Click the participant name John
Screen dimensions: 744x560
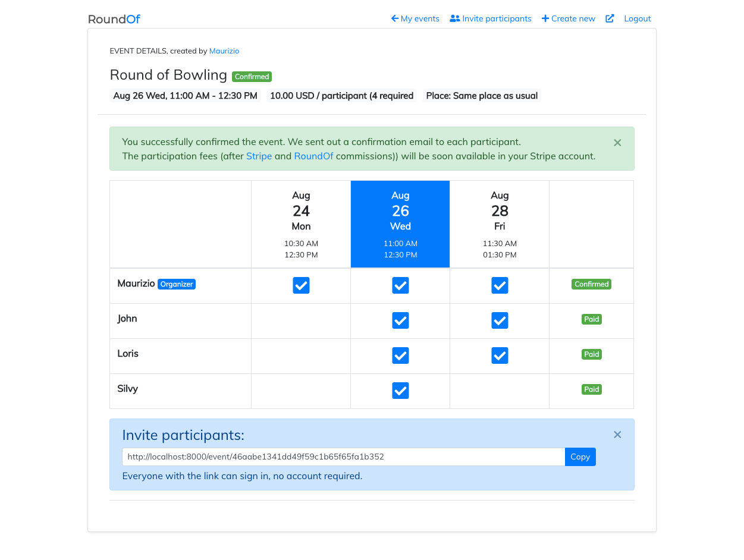click(127, 319)
